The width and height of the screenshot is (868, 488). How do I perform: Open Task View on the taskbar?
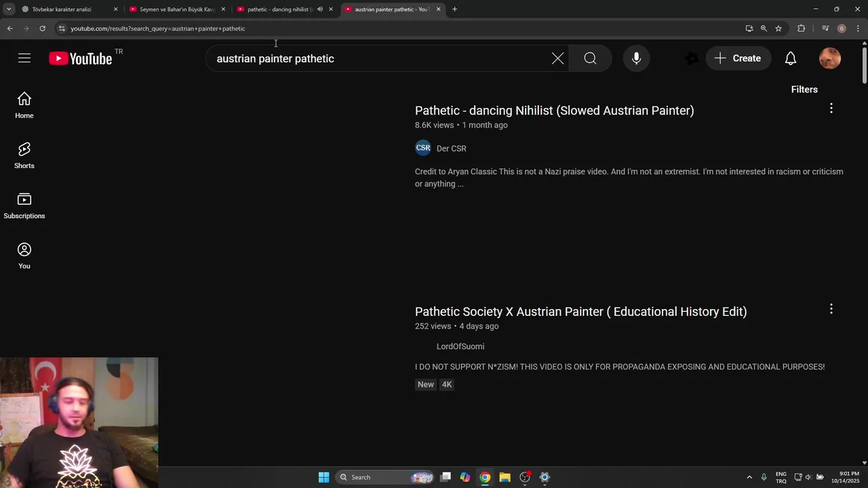pos(446,477)
